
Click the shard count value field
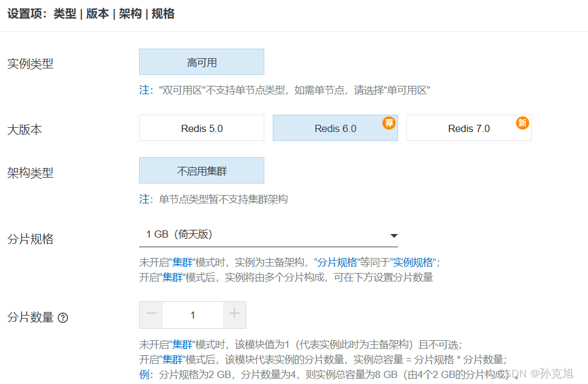(193, 315)
